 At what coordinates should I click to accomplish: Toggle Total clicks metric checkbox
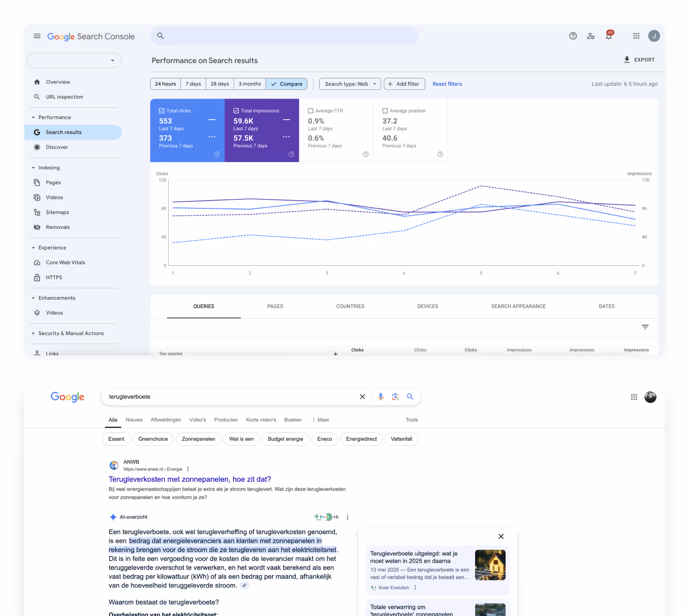pos(162,111)
